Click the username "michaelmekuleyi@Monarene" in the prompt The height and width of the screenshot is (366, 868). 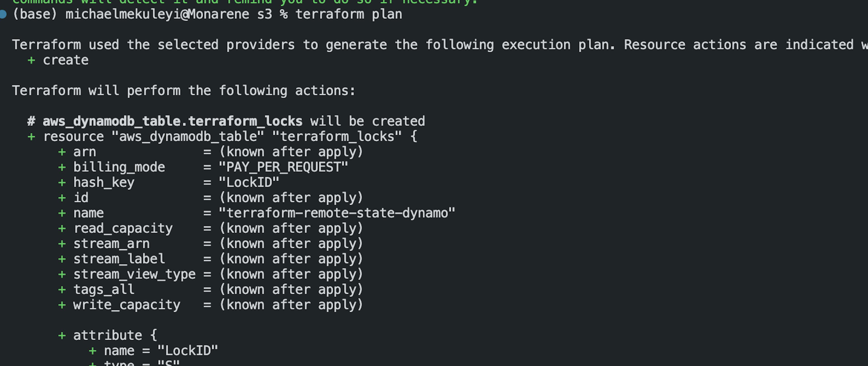tap(157, 14)
